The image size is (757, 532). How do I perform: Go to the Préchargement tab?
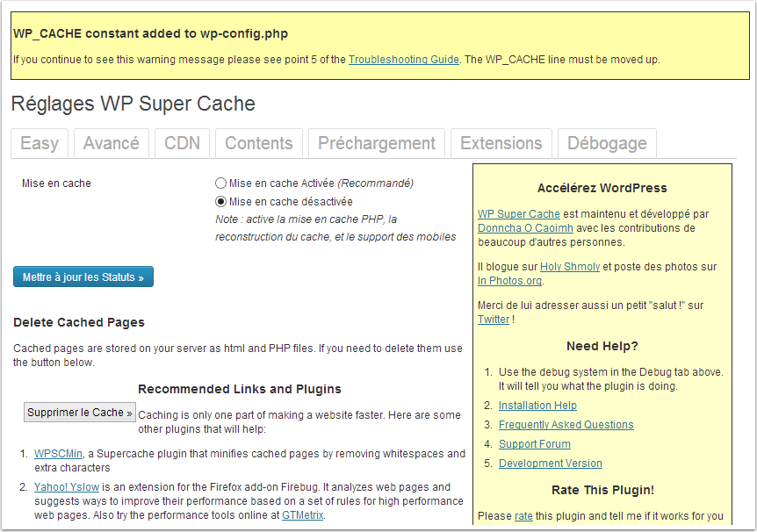click(377, 143)
